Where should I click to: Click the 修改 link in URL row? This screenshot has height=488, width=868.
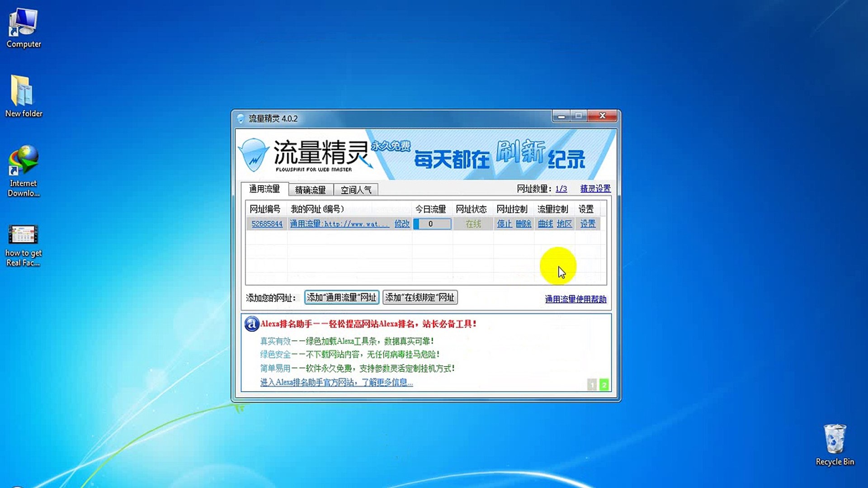pyautogui.click(x=401, y=224)
